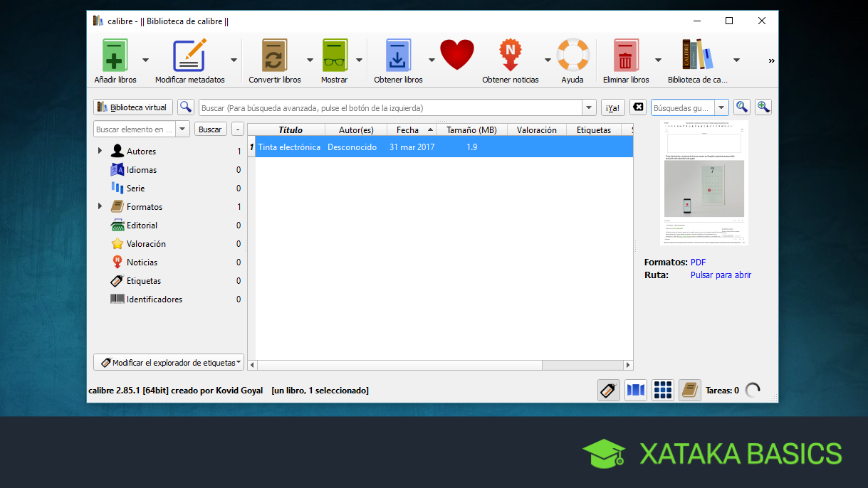
Task: Toggle the tag browser icon in status bar
Action: 608,390
